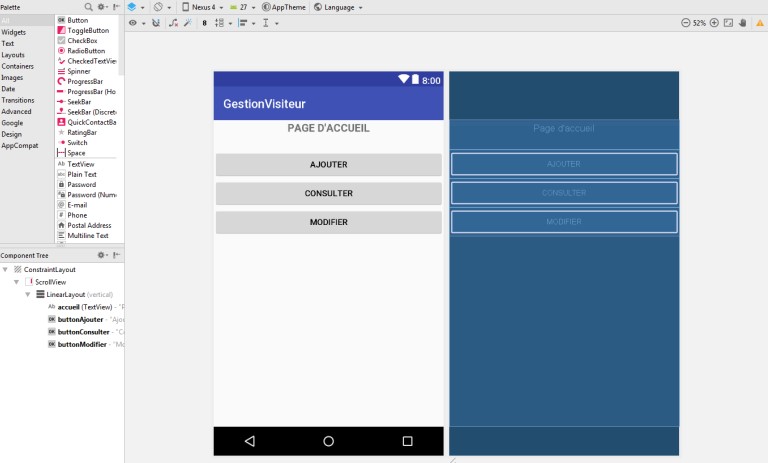Click the zoom to fit screen icon
The height and width of the screenshot is (463, 769).
[728, 22]
